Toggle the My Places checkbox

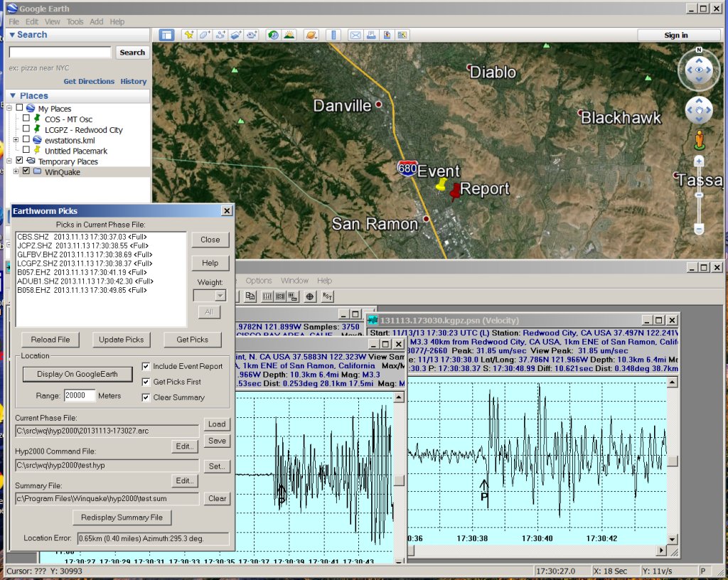tap(19, 107)
